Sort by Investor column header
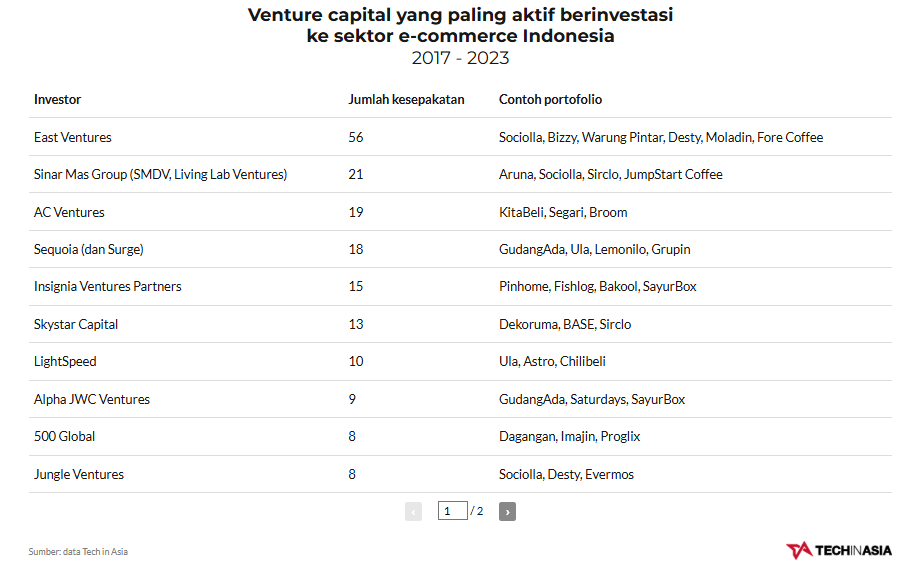 click(58, 100)
